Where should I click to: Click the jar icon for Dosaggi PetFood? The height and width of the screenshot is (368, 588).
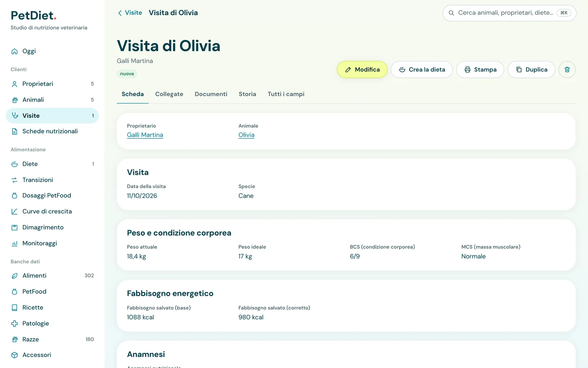(x=15, y=196)
